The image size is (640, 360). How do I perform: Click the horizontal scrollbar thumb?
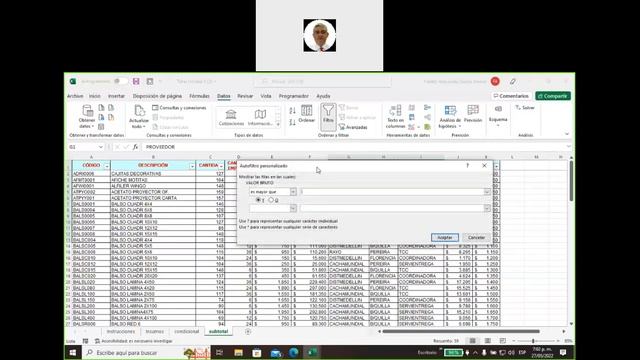tap(461, 331)
